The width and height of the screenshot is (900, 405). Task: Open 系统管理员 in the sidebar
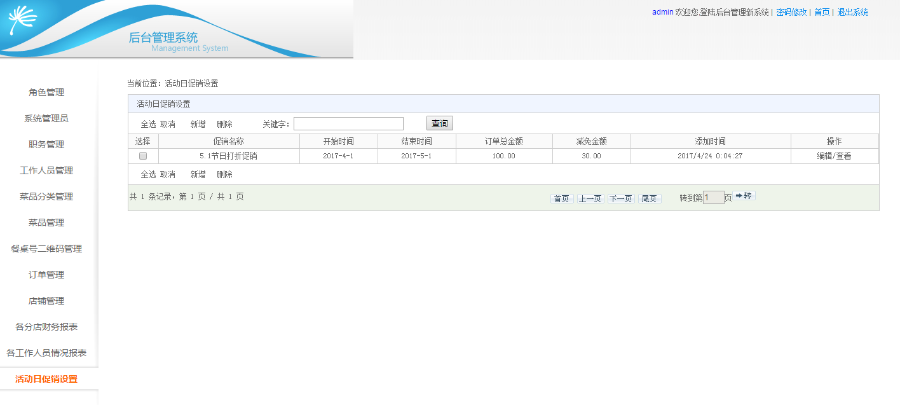(46, 118)
